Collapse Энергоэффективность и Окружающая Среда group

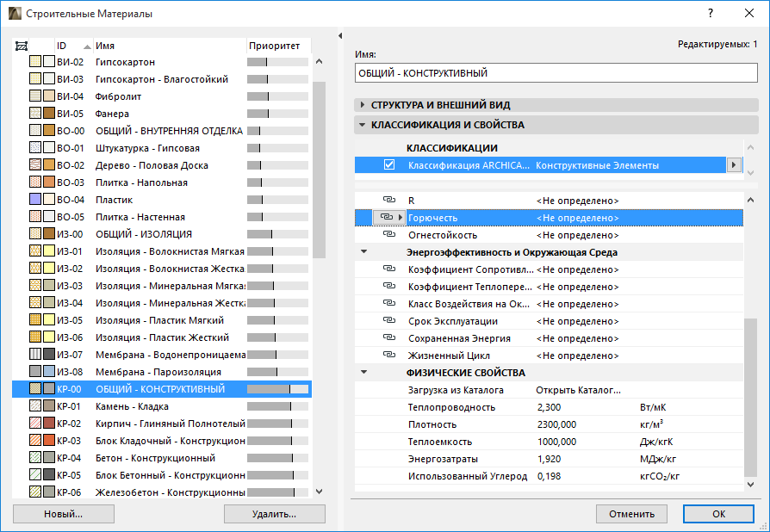point(363,251)
